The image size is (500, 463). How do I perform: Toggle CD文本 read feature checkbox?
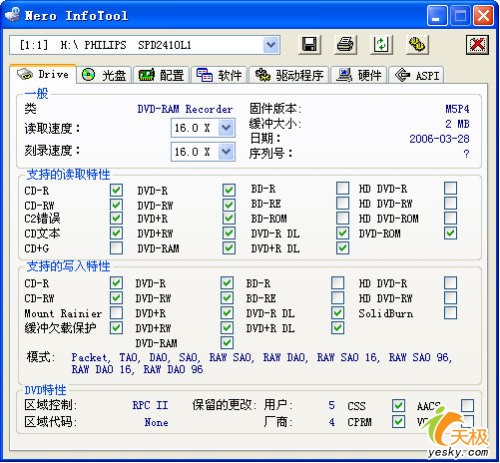116,233
